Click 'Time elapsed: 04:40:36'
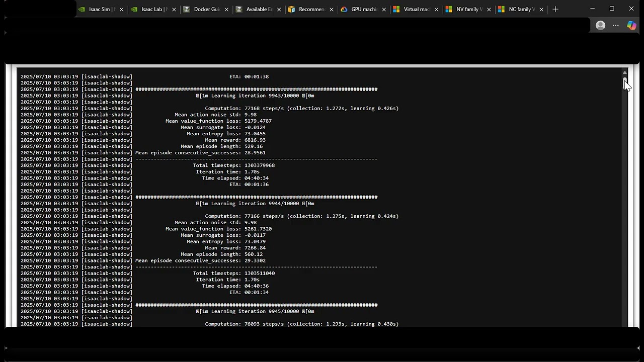This screenshot has height=362, width=644. 235,286
